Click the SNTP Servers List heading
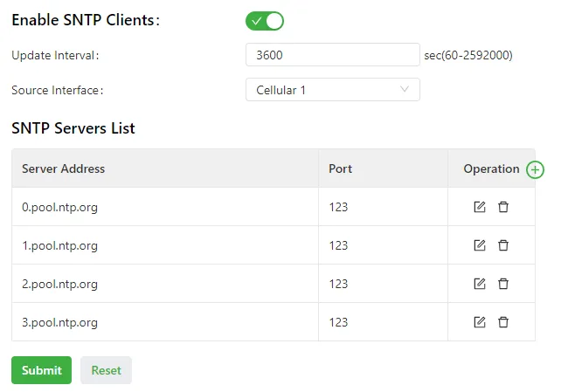568x392 pixels. pos(73,128)
